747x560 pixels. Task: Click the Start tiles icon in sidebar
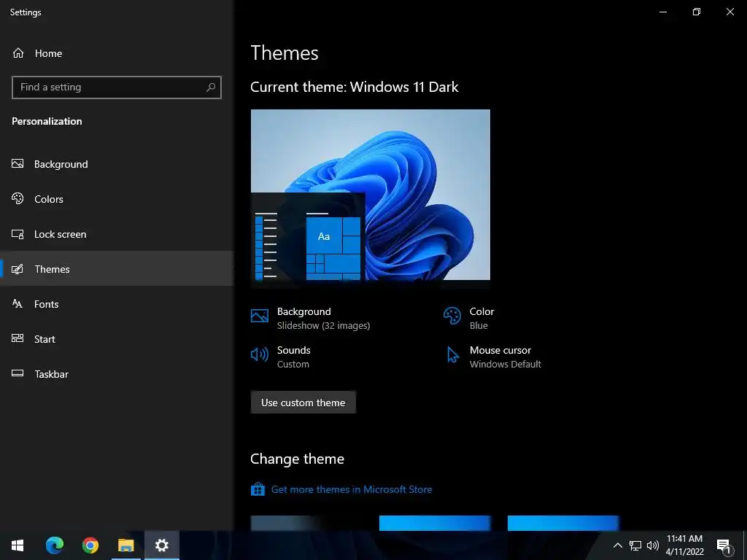18,338
